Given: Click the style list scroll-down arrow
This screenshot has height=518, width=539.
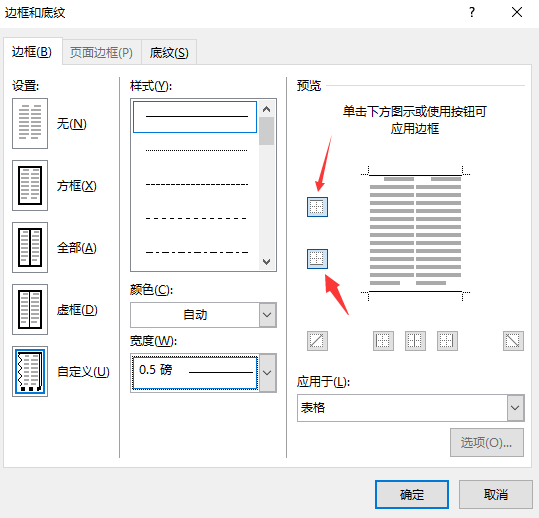Looking at the screenshot, I should click(266, 262).
